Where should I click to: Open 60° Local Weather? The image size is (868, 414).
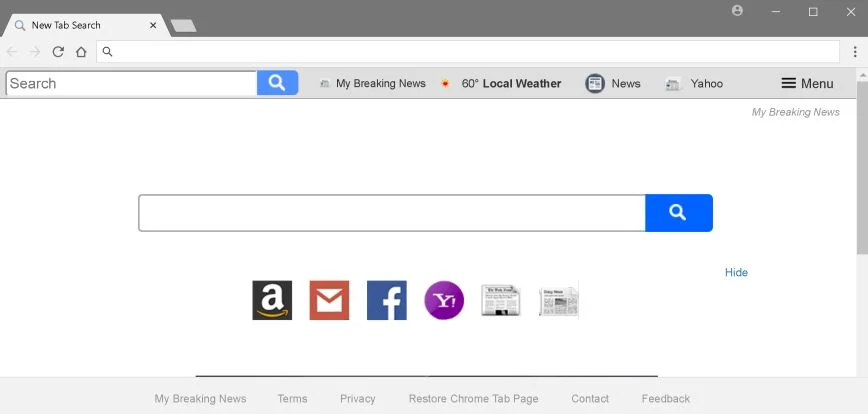(501, 84)
